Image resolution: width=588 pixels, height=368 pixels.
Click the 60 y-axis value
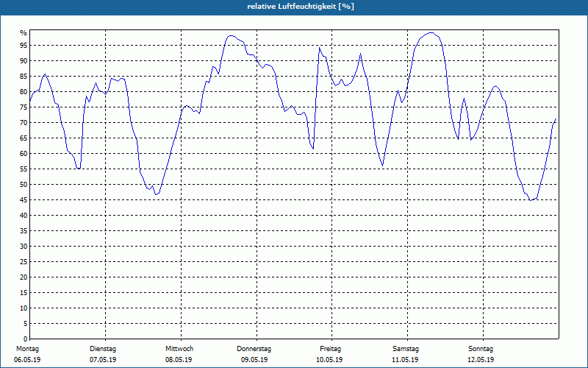(24, 153)
